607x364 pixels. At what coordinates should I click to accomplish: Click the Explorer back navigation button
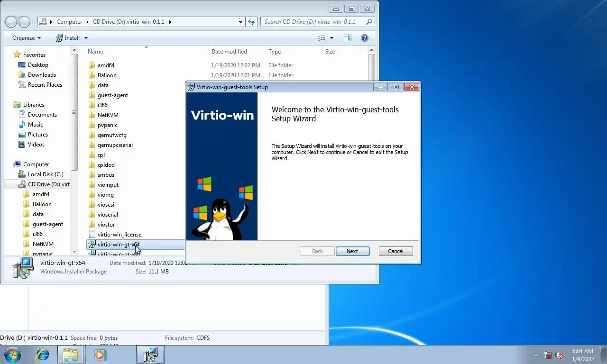click(11, 22)
